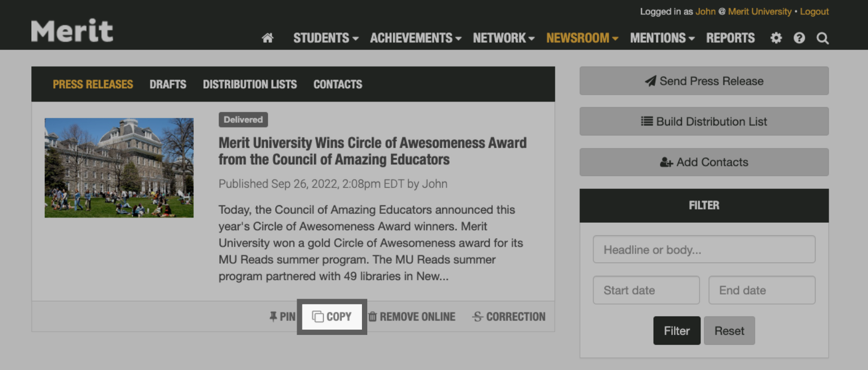Open the Network dropdown menu
Viewport: 868px width, 370px height.
(503, 38)
